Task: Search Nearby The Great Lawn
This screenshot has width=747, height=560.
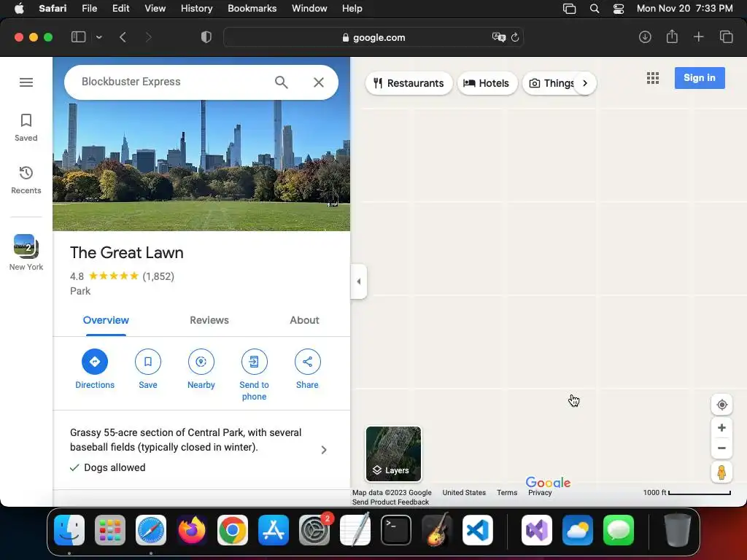Action: pyautogui.click(x=201, y=370)
